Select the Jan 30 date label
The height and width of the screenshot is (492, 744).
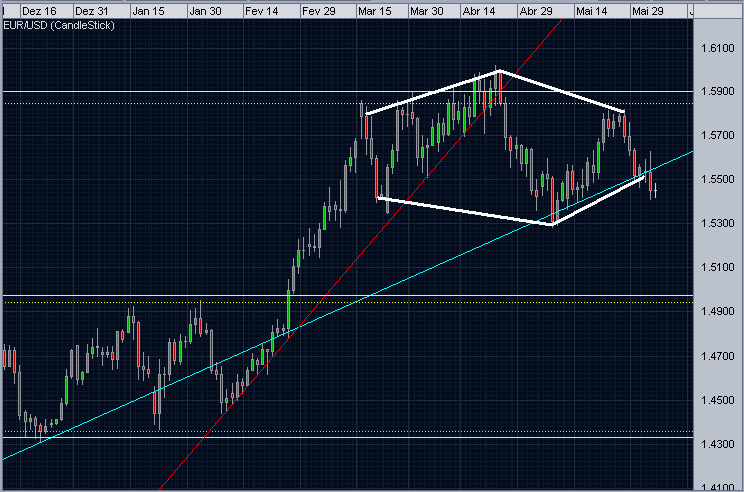tap(205, 11)
